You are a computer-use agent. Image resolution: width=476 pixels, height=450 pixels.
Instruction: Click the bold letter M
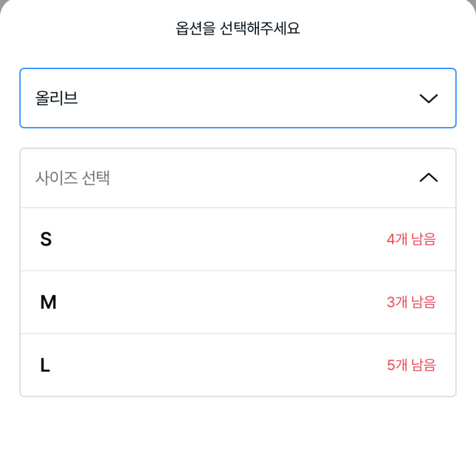pos(48,303)
